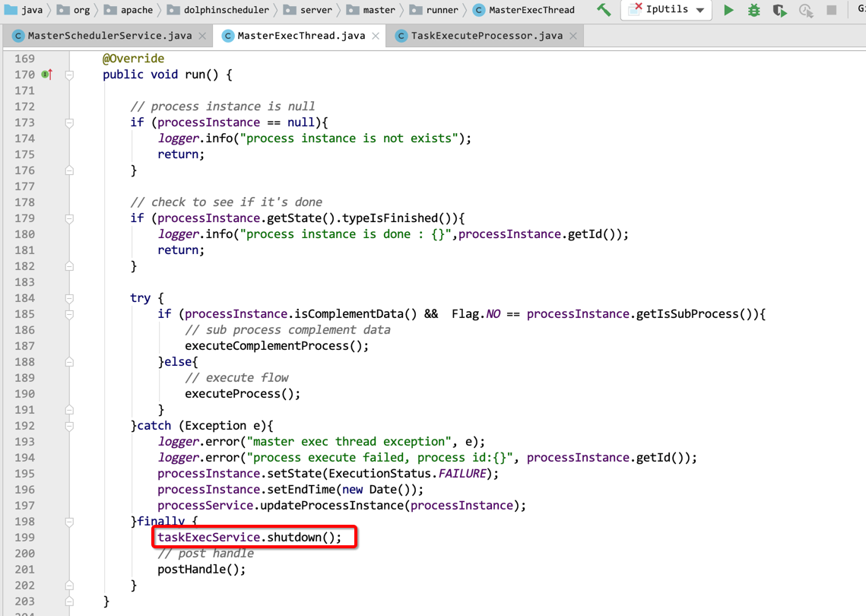866x616 pixels.
Task: Click string "process instance is not exists"
Action: (349, 138)
